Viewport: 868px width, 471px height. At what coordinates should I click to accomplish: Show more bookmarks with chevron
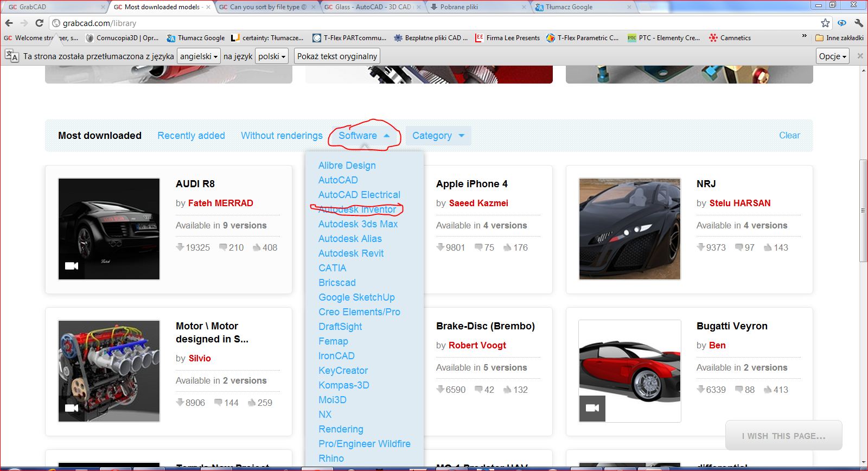pyautogui.click(x=804, y=36)
